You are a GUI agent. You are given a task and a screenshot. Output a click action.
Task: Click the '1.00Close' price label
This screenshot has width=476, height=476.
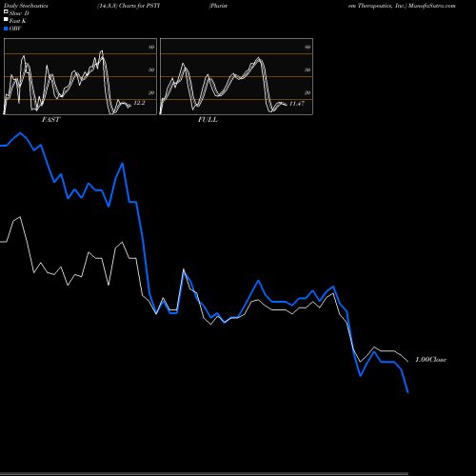pyautogui.click(x=431, y=360)
